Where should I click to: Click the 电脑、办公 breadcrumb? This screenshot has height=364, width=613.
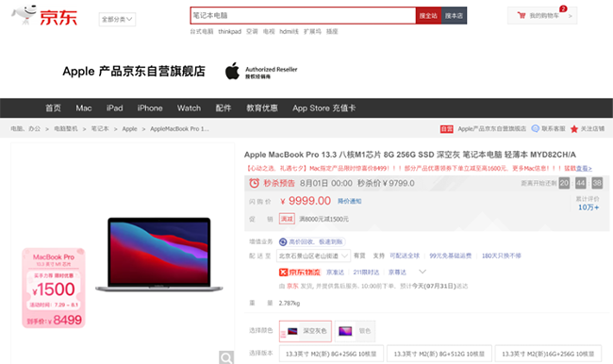point(25,128)
